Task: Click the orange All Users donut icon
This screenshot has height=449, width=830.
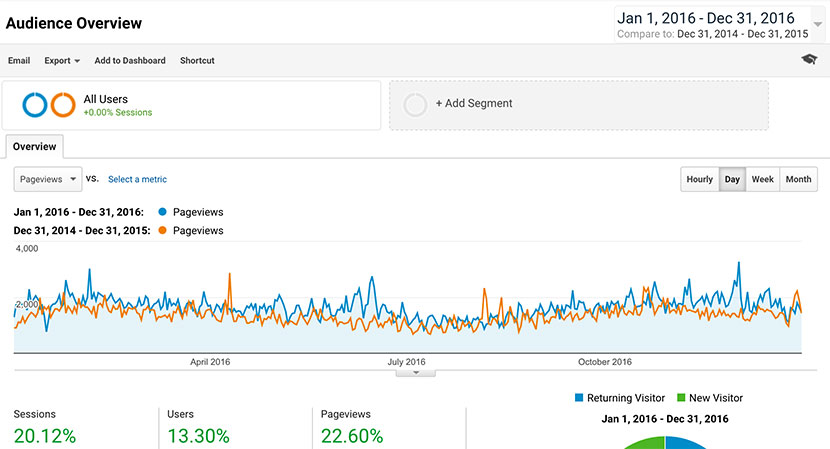Action: pos(63,105)
